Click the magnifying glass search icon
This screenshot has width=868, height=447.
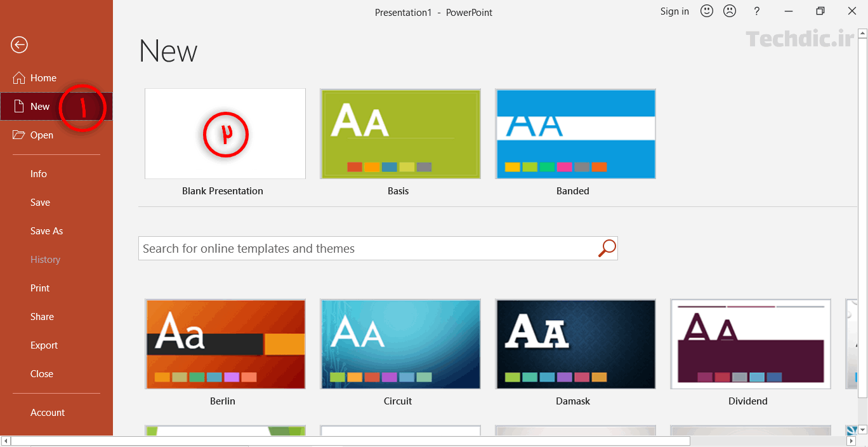pyautogui.click(x=607, y=248)
